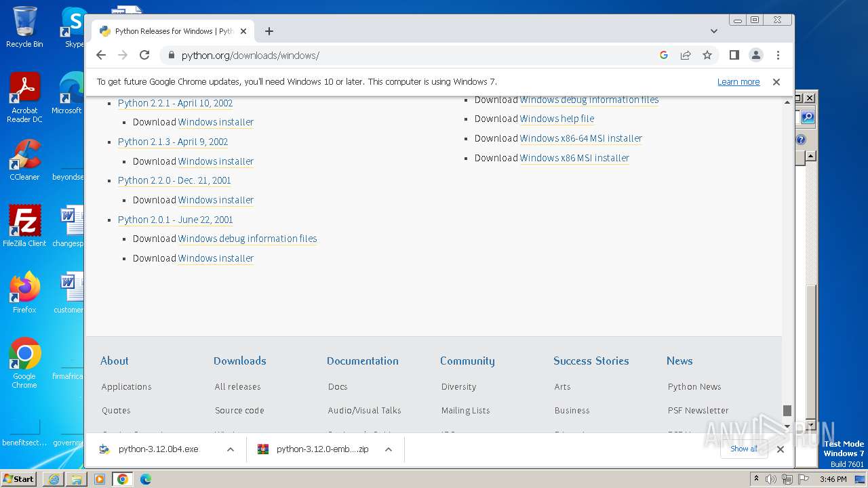Open Chrome three-dot menu
Viewport: 868px width, 488px height.
(x=778, y=55)
